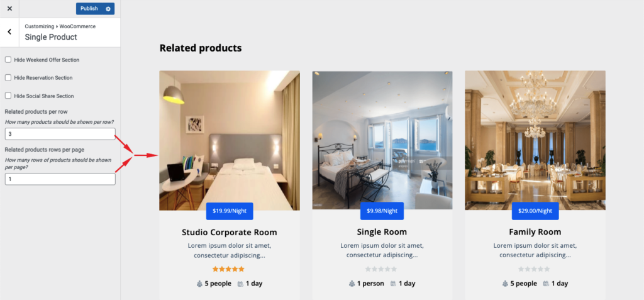Focus the Related products rows per page field
Screen dimensions: 644x300
tap(60, 179)
